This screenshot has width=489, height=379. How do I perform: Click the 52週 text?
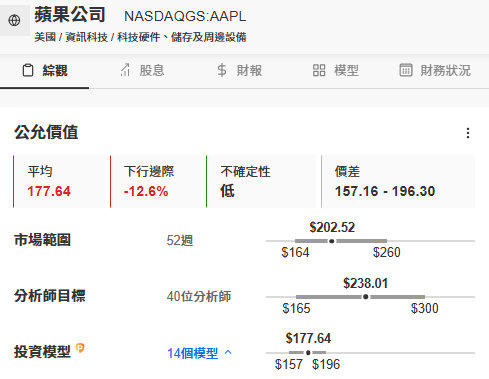click(x=180, y=240)
